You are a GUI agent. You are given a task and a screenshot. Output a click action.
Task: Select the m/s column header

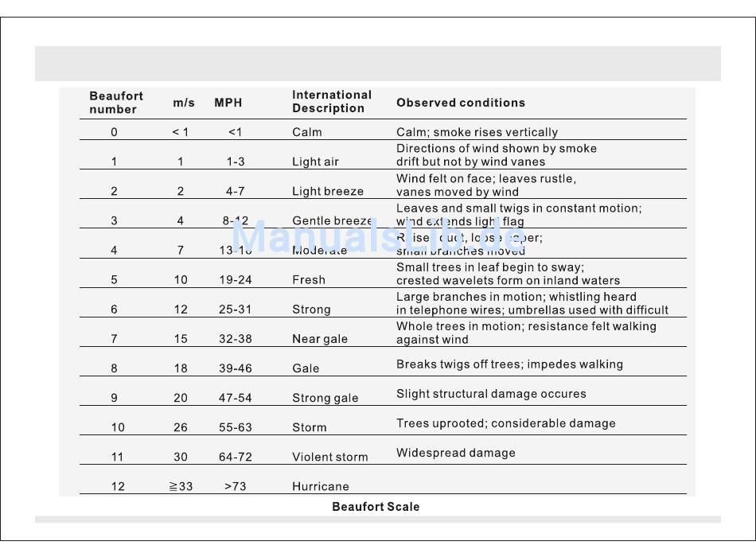coord(184,103)
